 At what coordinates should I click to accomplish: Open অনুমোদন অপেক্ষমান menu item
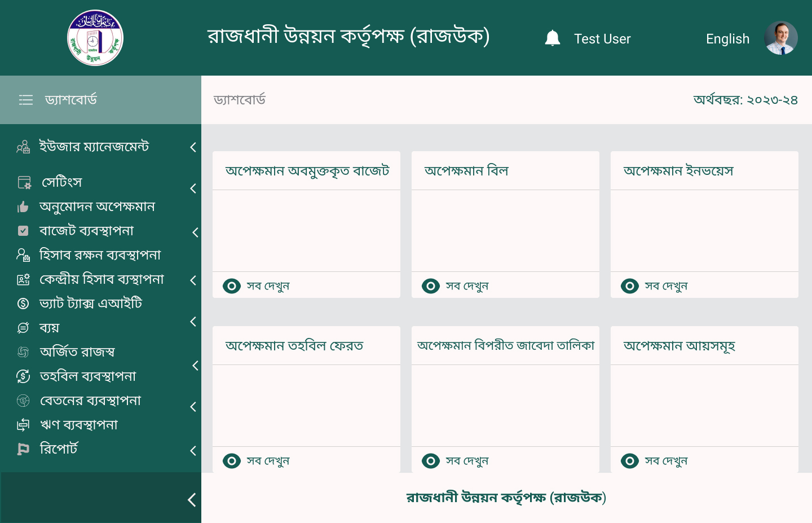tap(97, 207)
